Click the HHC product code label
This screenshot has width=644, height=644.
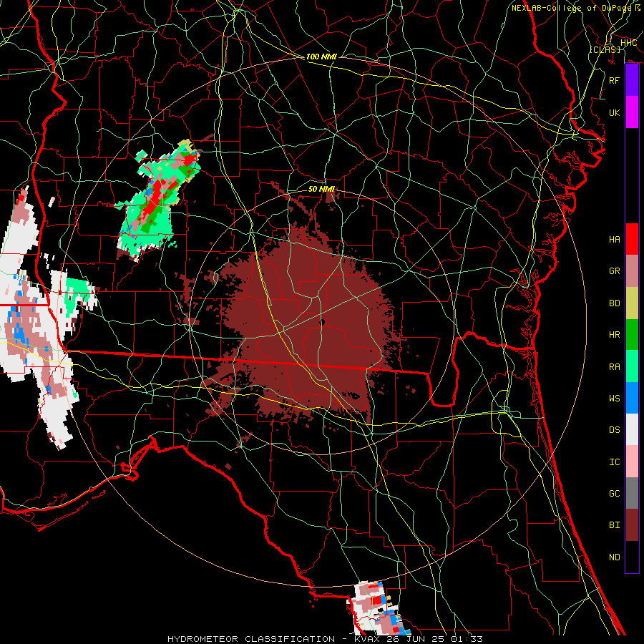coord(628,43)
